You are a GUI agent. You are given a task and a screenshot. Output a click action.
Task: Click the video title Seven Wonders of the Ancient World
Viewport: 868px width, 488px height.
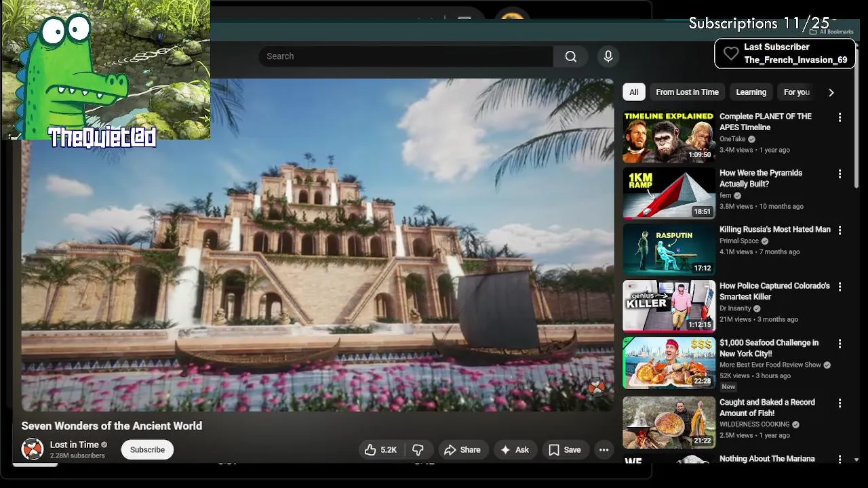(112, 426)
